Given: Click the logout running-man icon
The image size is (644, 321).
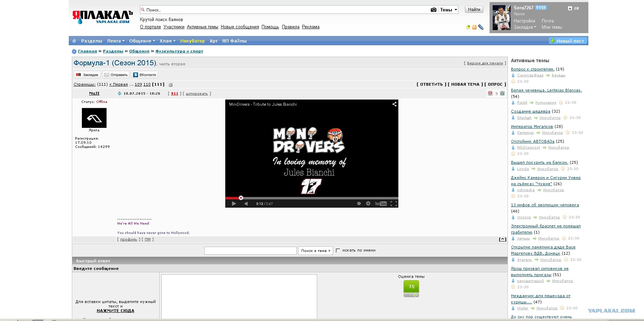Looking at the screenshot, I should [576, 8].
